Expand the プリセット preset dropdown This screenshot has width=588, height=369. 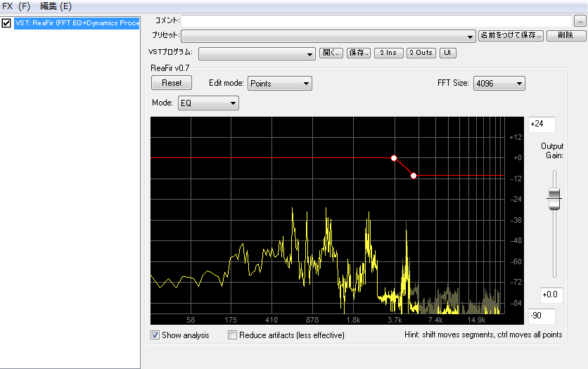coord(328,36)
